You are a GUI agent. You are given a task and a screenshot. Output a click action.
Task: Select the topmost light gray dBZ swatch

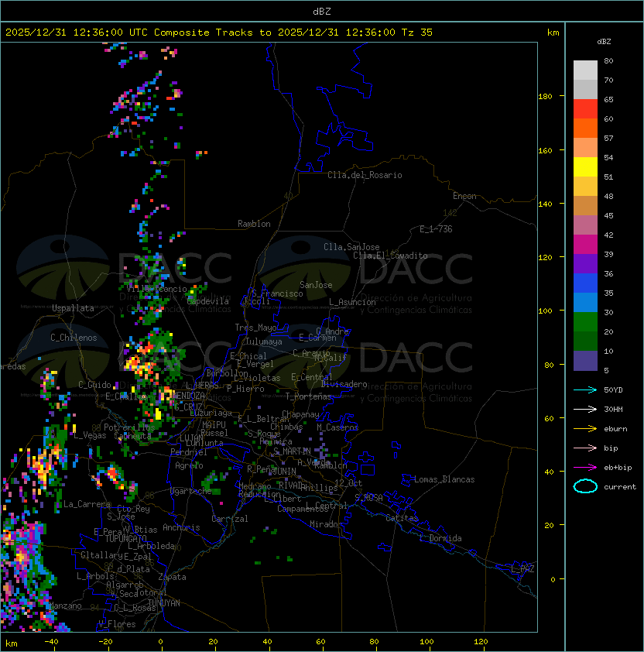tap(585, 70)
